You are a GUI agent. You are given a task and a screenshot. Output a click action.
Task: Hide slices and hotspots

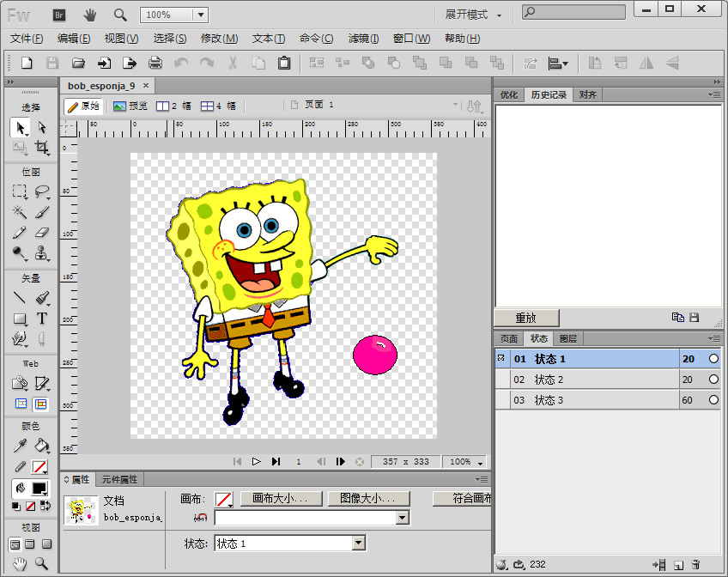(x=21, y=404)
